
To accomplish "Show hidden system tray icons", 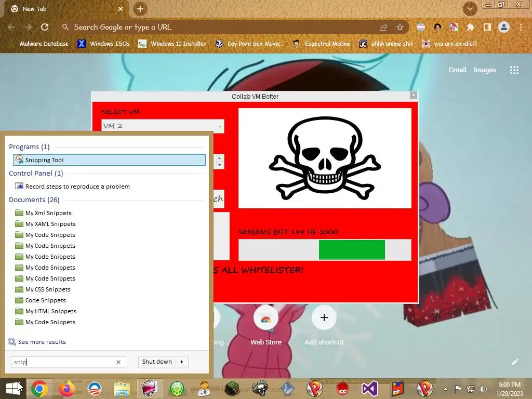I will (445, 389).
